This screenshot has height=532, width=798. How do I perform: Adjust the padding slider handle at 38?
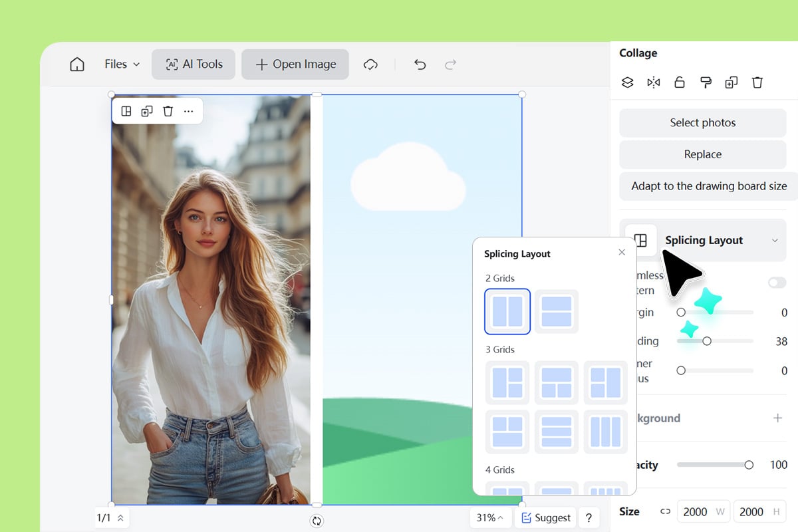point(707,341)
